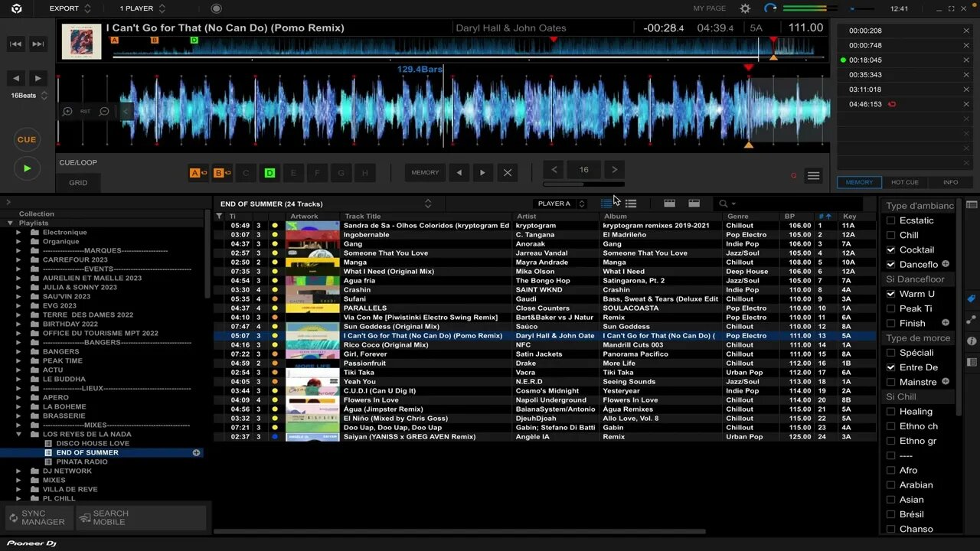
Task: Switch to the INFO tab
Action: 950,182
